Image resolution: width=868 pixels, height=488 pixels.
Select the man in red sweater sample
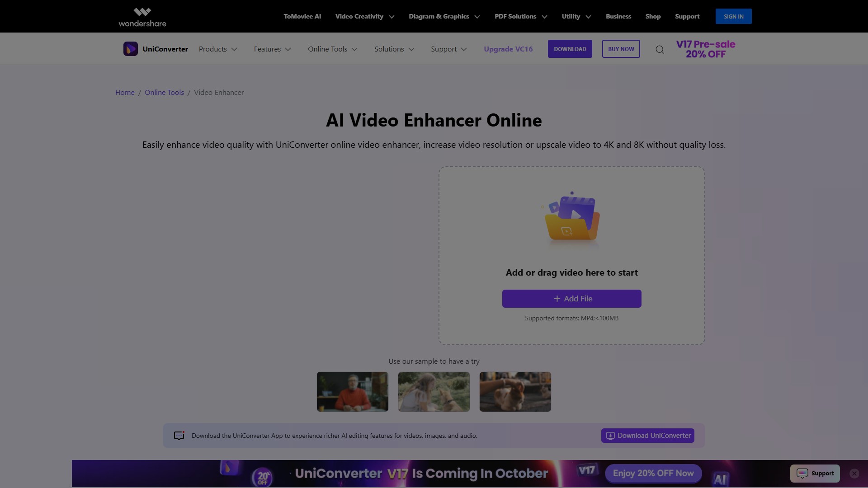(352, 391)
